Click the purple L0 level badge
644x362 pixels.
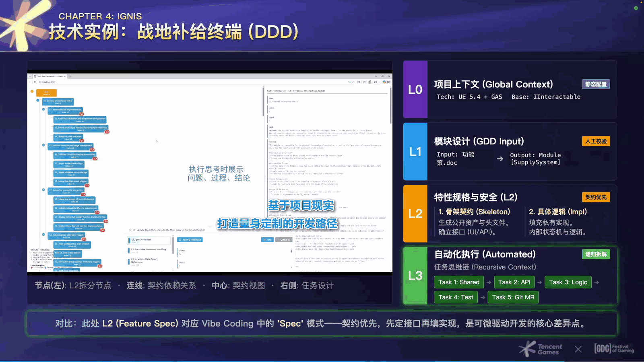point(415,89)
